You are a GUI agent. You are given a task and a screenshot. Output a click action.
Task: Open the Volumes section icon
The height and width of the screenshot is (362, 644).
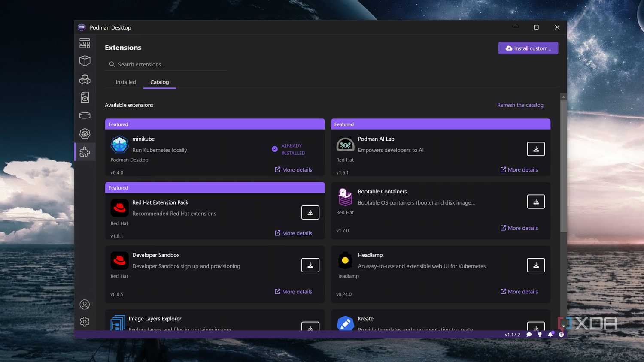pyautogui.click(x=85, y=115)
